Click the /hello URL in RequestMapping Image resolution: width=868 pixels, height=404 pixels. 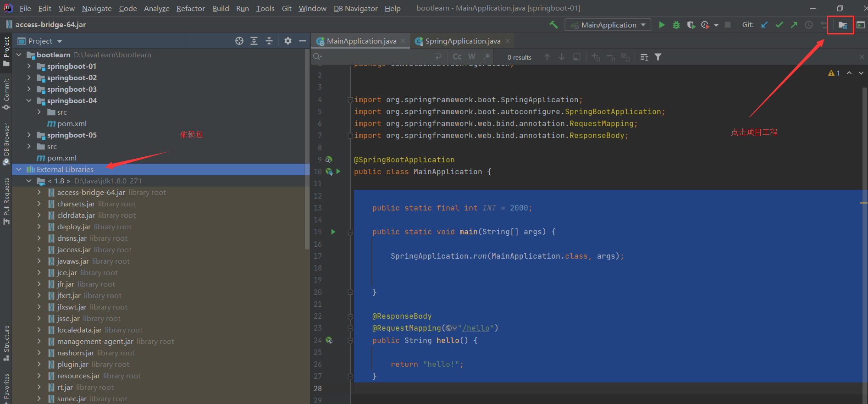(476, 328)
